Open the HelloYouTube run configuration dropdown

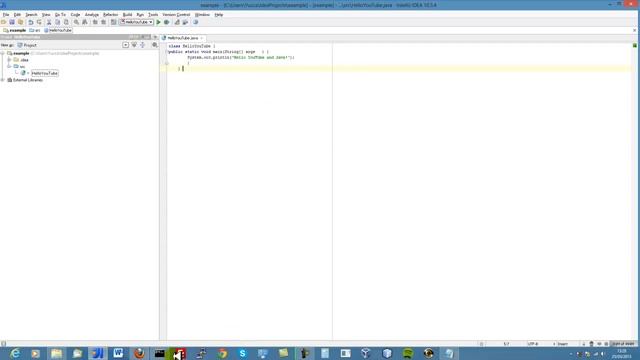[x=136, y=22]
